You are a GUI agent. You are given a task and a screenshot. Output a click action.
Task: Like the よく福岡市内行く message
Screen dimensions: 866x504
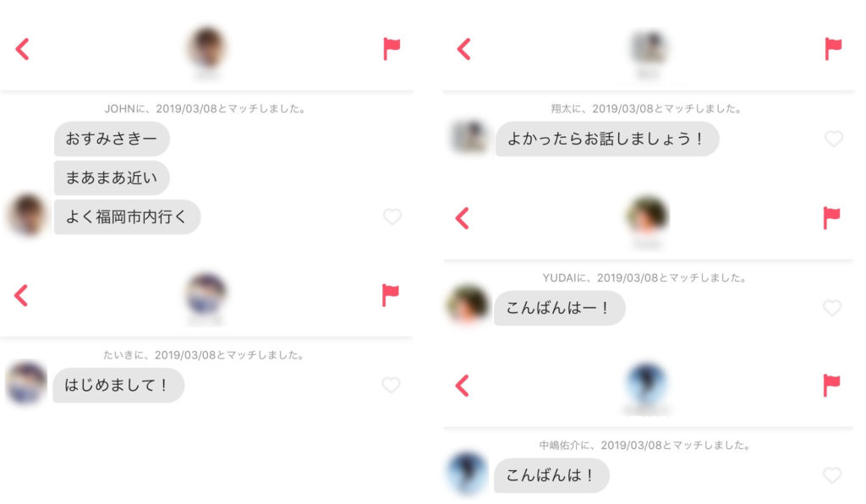click(x=392, y=216)
